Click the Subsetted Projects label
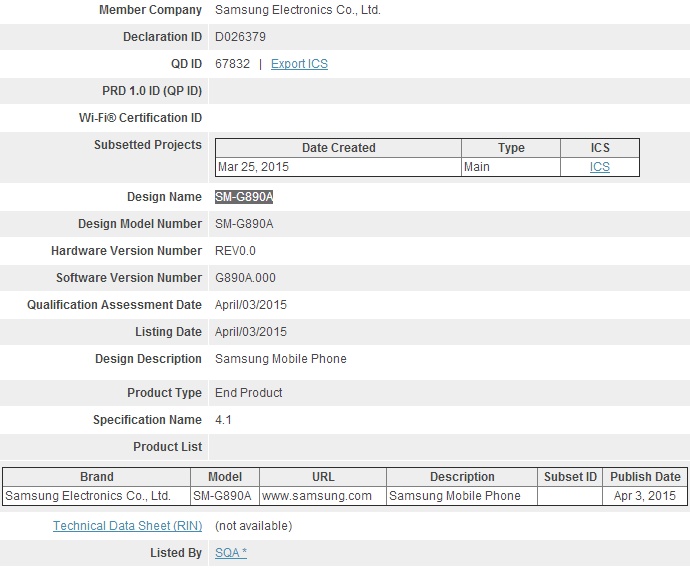The width and height of the screenshot is (690, 570). pos(148,145)
